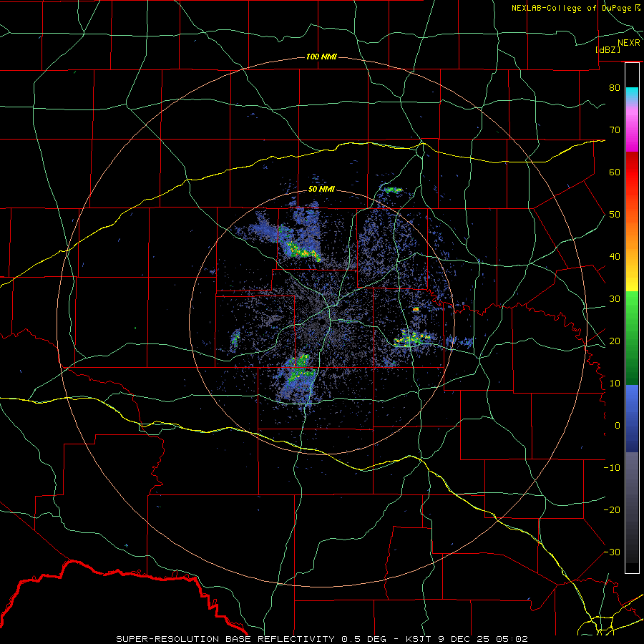Click the NEXR label above the color scale
This screenshot has height=644, width=644.
click(x=629, y=43)
